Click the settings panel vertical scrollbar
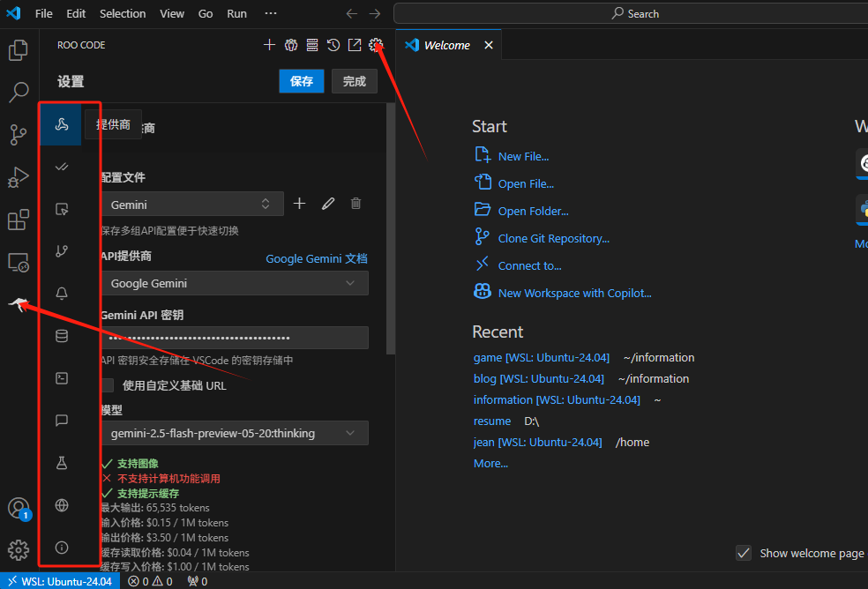 pos(391,228)
